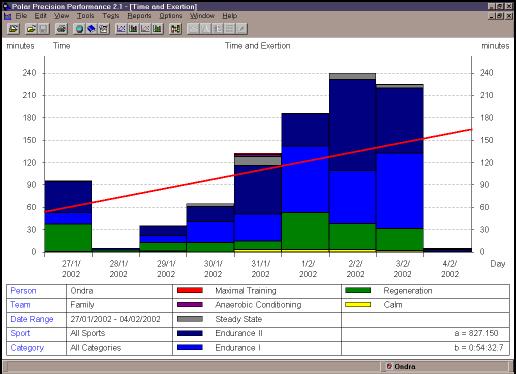Click the 30/1/2002 bar in the chart
Viewport: 516px width, 374px height.
210,228
